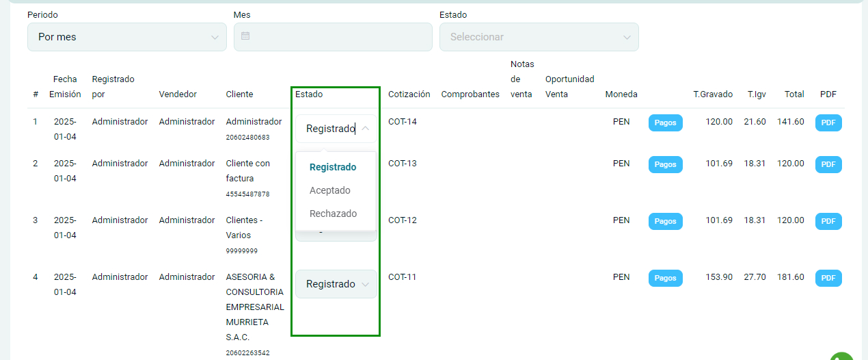Open Pagos for quotation COT-11
This screenshot has width=868, height=360.
pyautogui.click(x=665, y=279)
